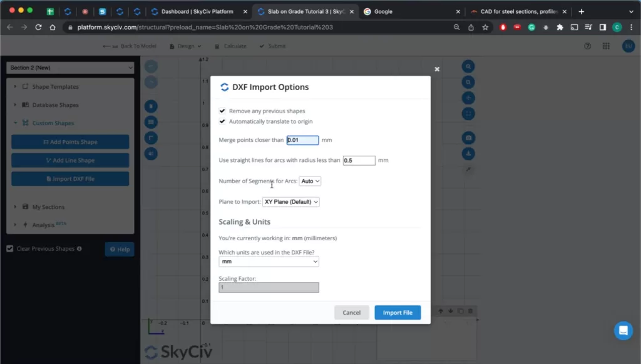Click the green pinned spreadsheet tab
This screenshot has width=641, height=364.
coord(50,11)
